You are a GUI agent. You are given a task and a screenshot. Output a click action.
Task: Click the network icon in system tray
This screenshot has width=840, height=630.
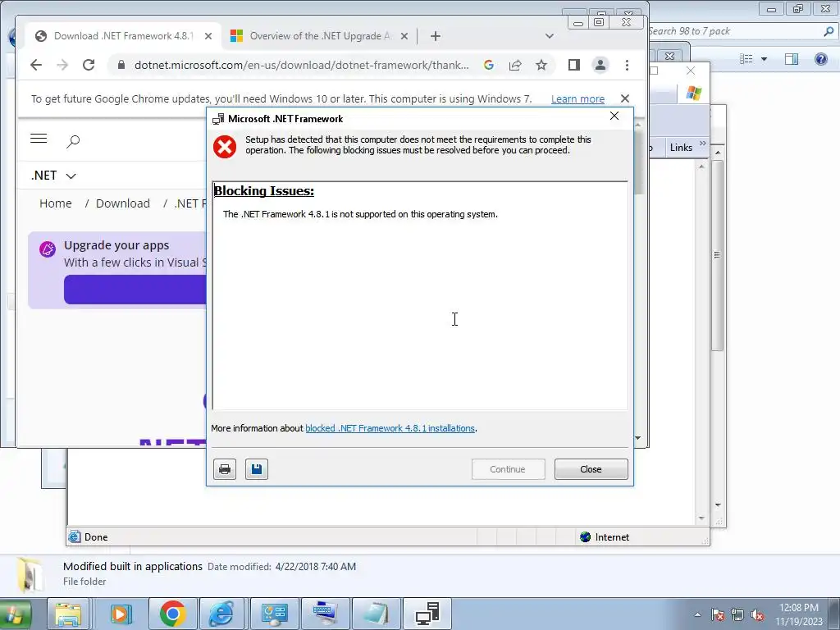click(x=737, y=614)
